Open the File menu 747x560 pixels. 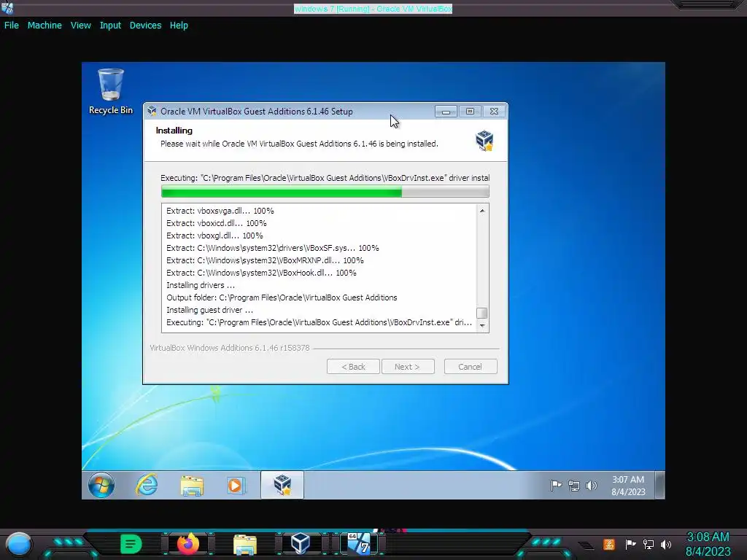point(12,26)
